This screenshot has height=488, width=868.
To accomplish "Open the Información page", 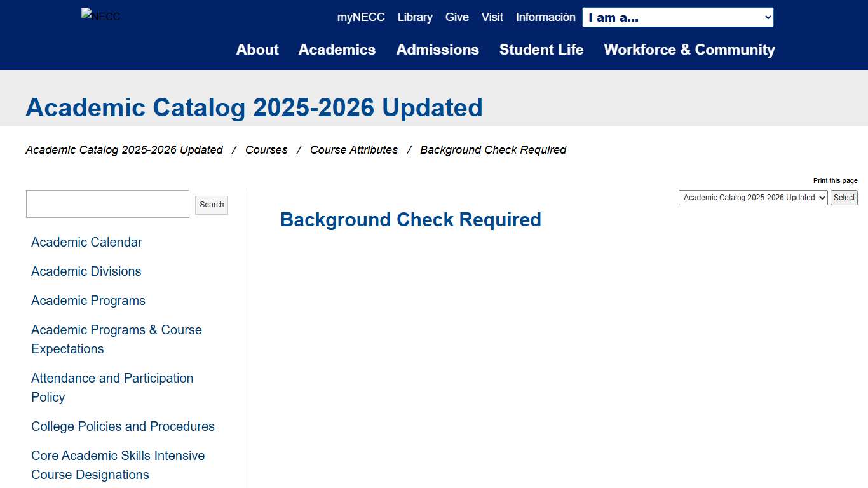I will pyautogui.click(x=545, y=17).
